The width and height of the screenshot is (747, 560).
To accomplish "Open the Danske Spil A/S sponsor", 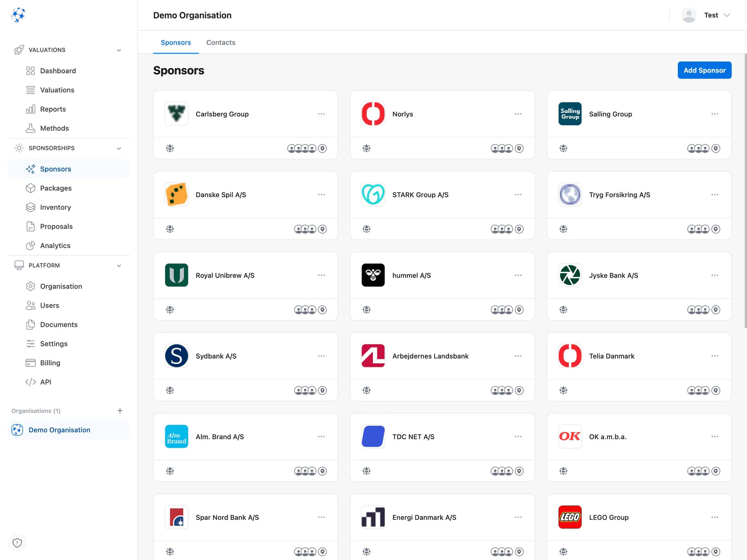I will (x=221, y=195).
